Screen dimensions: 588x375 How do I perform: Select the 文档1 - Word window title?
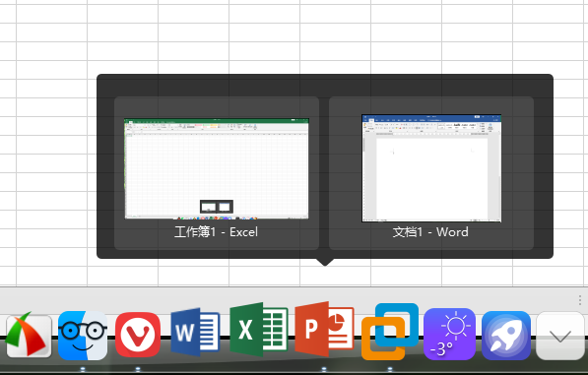click(x=430, y=232)
